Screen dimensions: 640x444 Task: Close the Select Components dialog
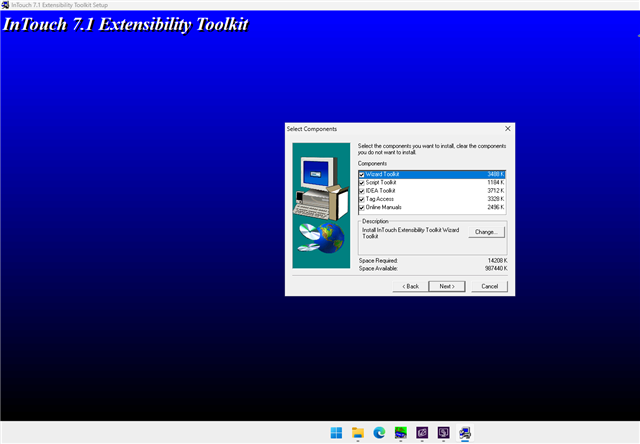[508, 129]
